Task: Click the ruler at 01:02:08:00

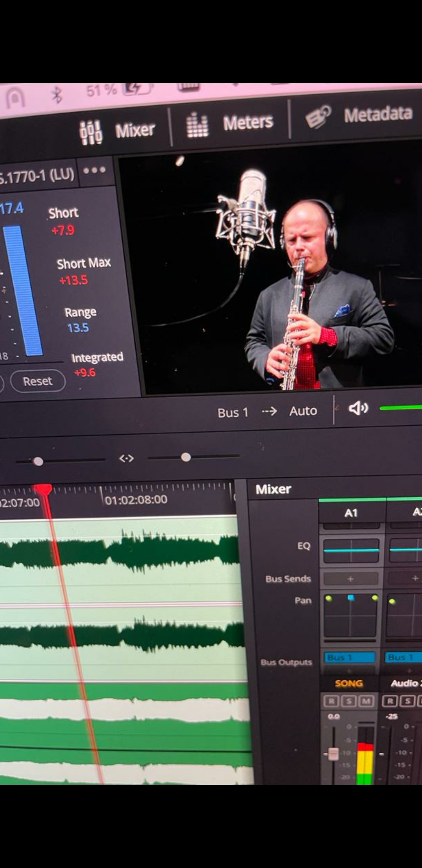Action: point(136,500)
